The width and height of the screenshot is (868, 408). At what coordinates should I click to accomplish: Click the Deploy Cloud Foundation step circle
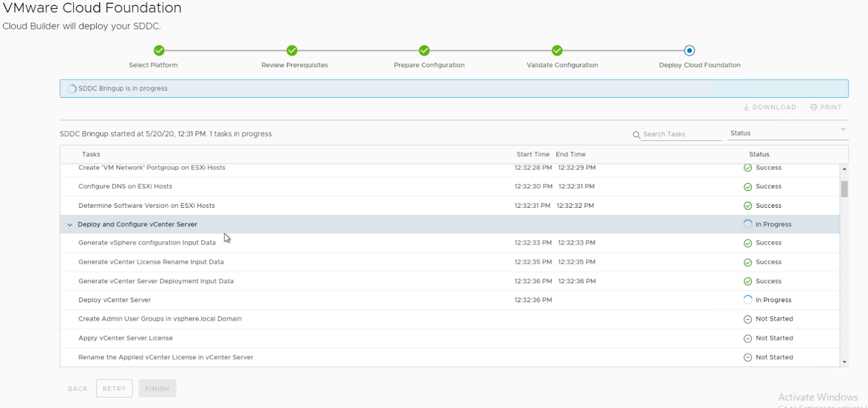690,50
